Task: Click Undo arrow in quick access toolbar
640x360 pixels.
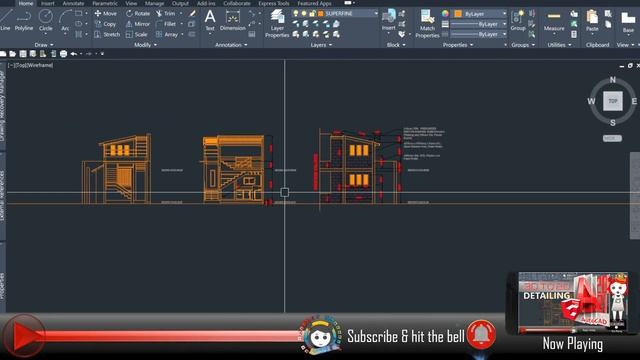Action: pos(74,54)
